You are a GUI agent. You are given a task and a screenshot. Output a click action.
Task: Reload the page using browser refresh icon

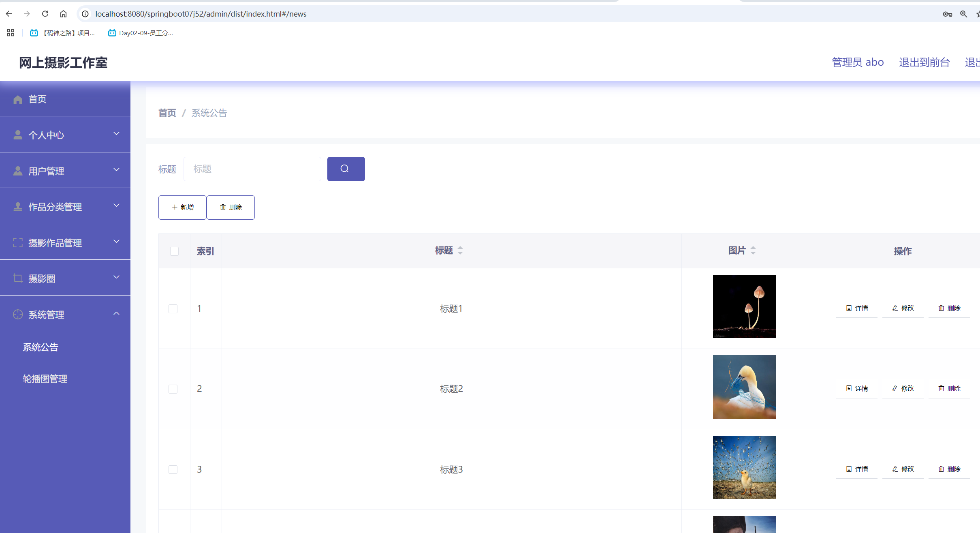tap(45, 14)
